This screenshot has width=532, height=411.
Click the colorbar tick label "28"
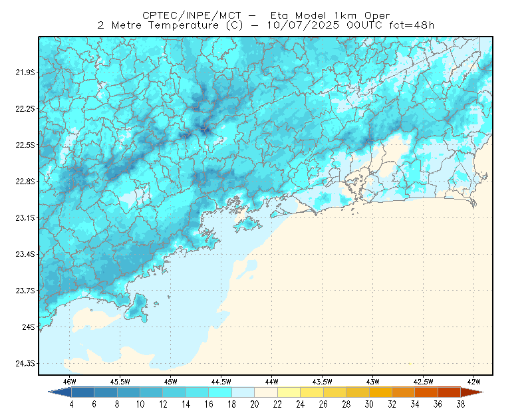point(346,404)
